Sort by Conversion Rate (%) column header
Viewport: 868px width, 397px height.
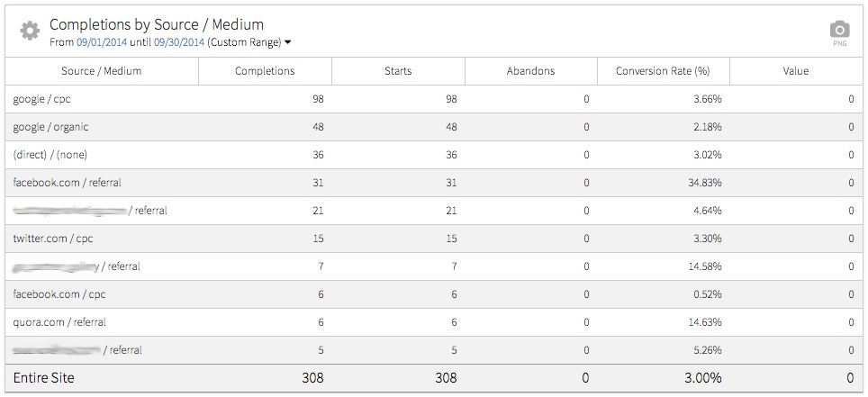663,71
